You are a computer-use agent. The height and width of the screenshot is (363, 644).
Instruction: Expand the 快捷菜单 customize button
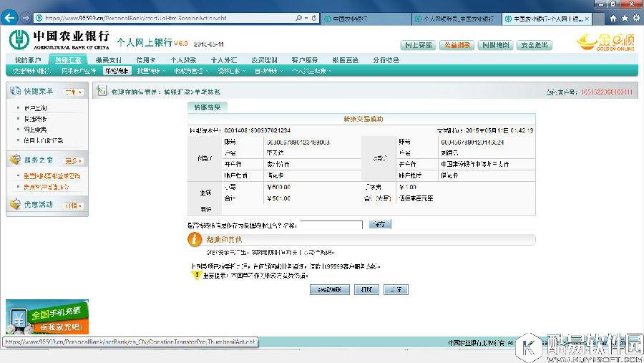(74, 92)
